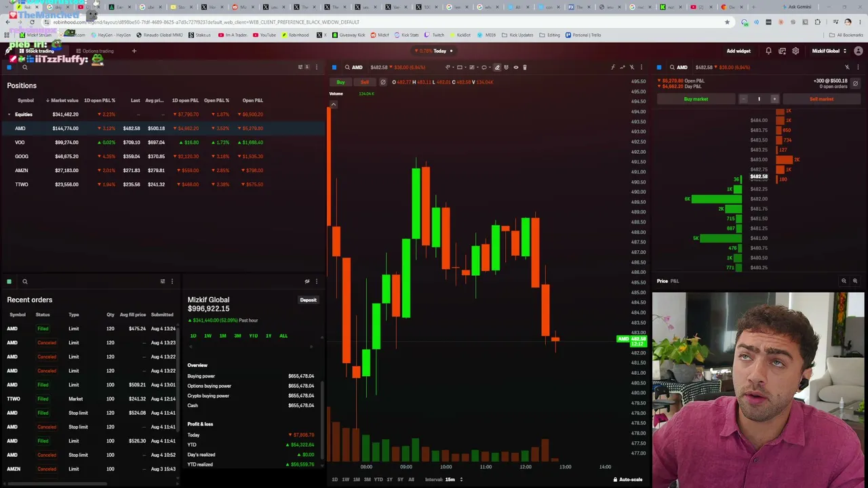Select the rectangle shape drawing tool
Viewport: 868px width, 488px height.
pyautogui.click(x=460, y=67)
